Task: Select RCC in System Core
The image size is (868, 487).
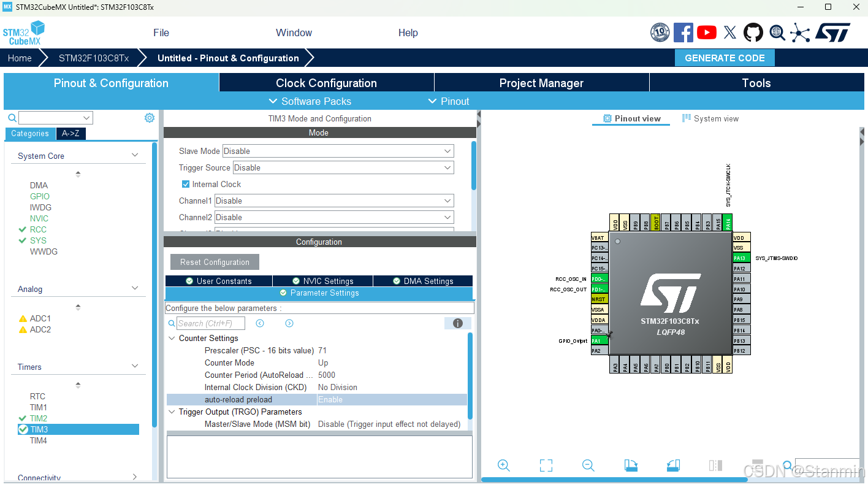Action: [x=38, y=229]
